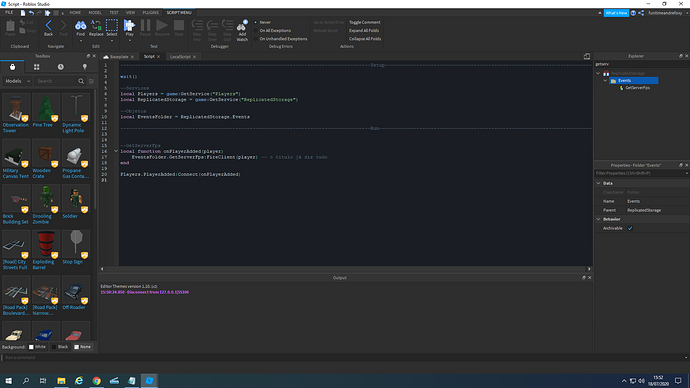This screenshot has height=388, width=690.
Task: Click the undo arrow in quick access bar
Action: (31, 13)
